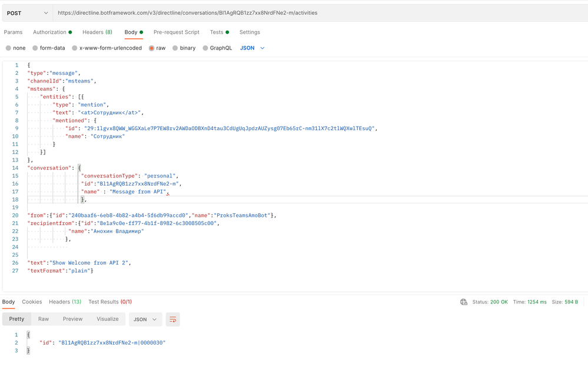Switch response view to Raw
This screenshot has height=367, width=588.
tap(44, 319)
